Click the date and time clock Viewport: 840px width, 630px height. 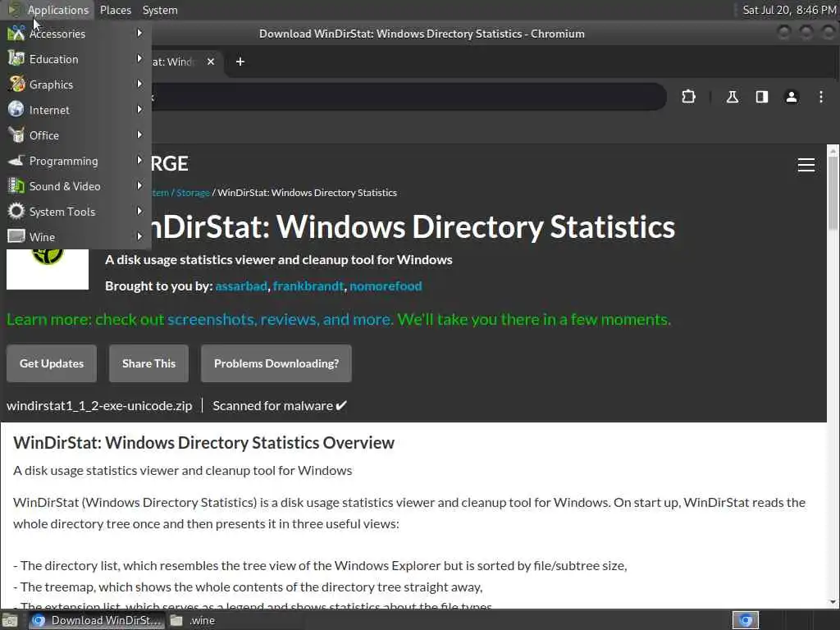(x=788, y=10)
